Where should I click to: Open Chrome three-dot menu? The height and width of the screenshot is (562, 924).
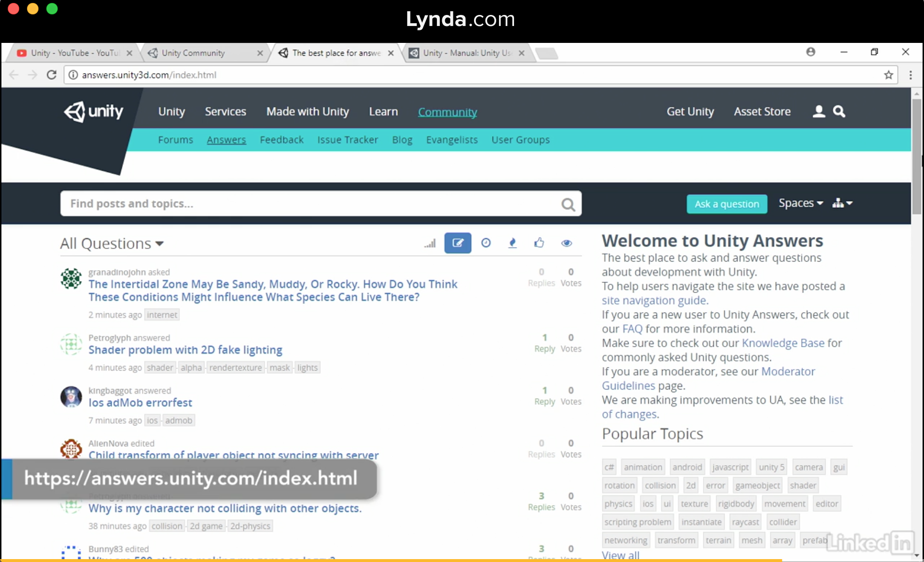tap(910, 75)
